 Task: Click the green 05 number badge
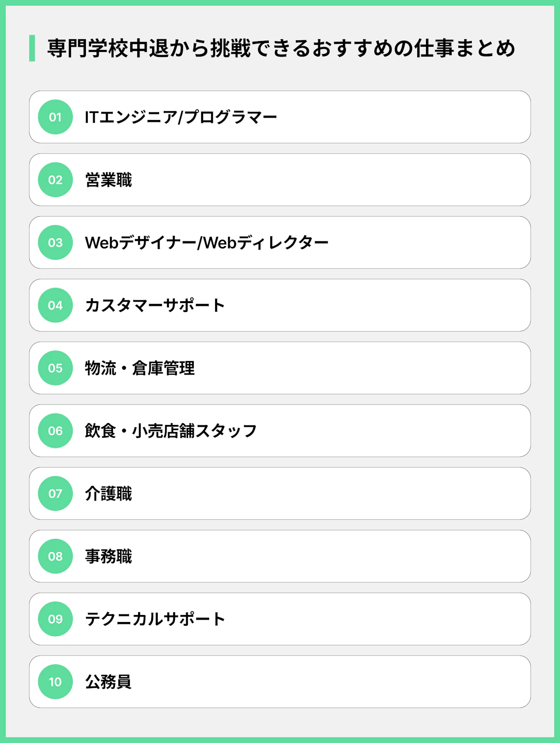click(x=56, y=368)
